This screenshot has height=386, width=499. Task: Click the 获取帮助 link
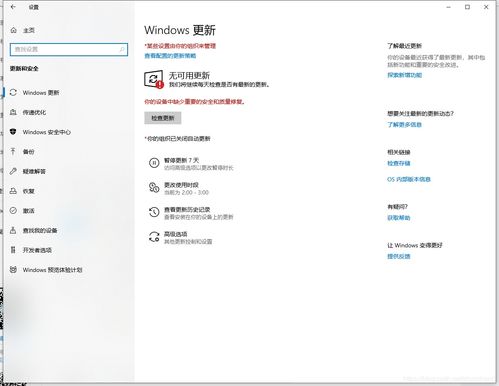[x=399, y=218]
